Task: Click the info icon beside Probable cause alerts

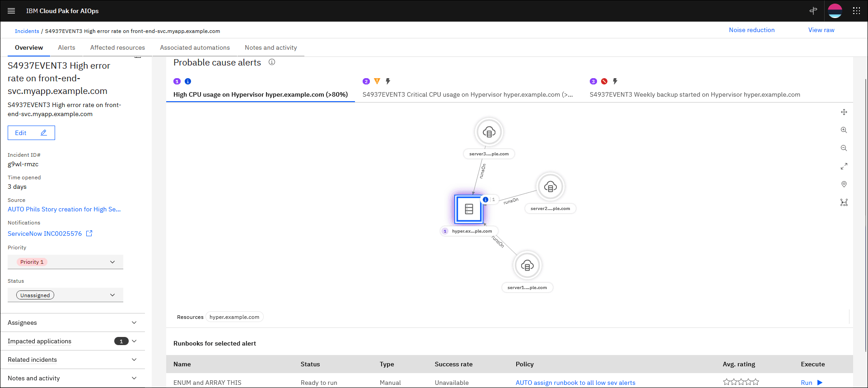Action: [272, 62]
